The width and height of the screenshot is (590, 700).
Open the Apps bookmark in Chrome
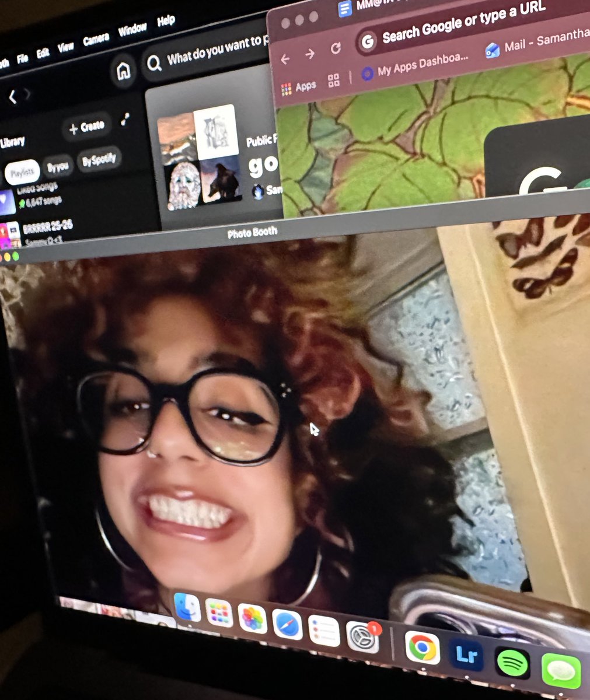pos(299,88)
